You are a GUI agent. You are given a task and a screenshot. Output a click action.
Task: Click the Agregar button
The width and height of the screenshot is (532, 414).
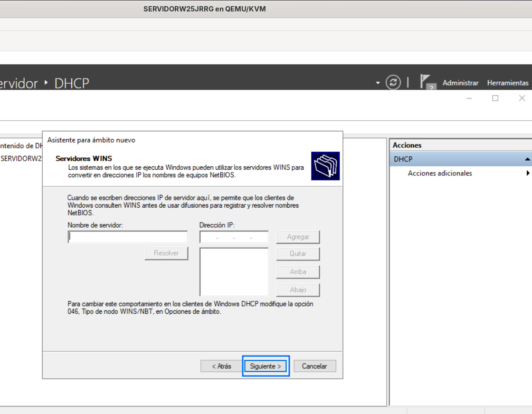[298, 237]
